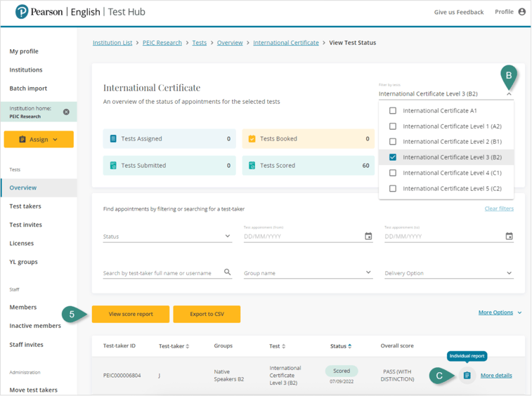Viewport: 532px width, 396px height.
Task: Click the Clear filters link
Action: tap(498, 209)
